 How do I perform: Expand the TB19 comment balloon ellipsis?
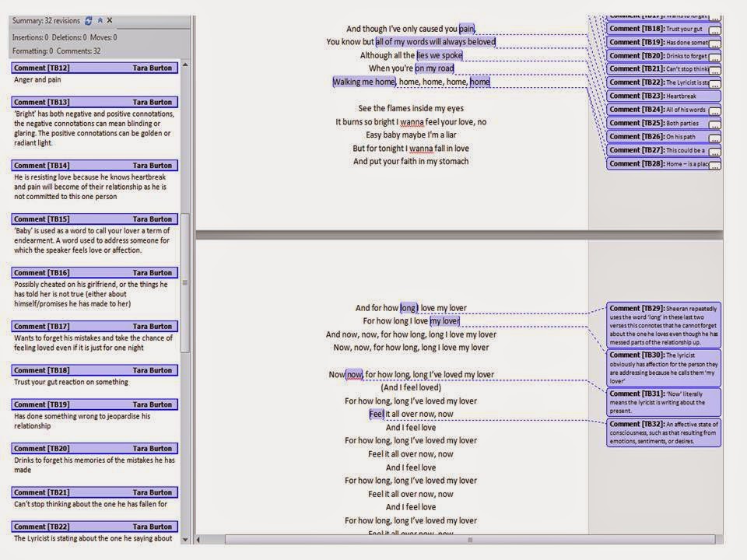pyautogui.click(x=714, y=44)
